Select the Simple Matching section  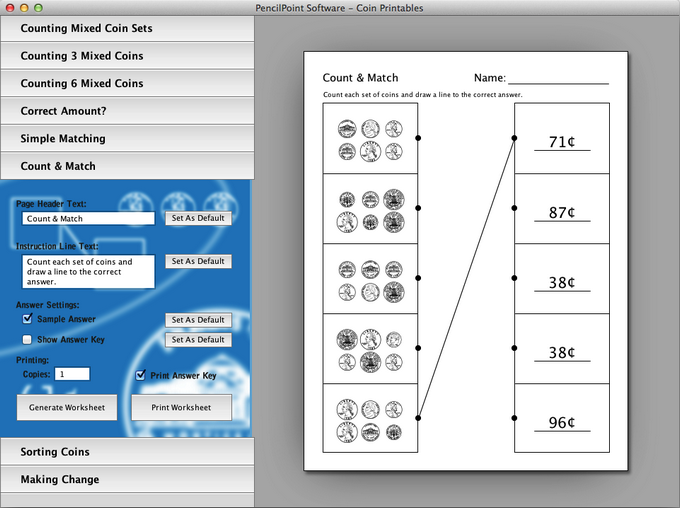click(128, 138)
